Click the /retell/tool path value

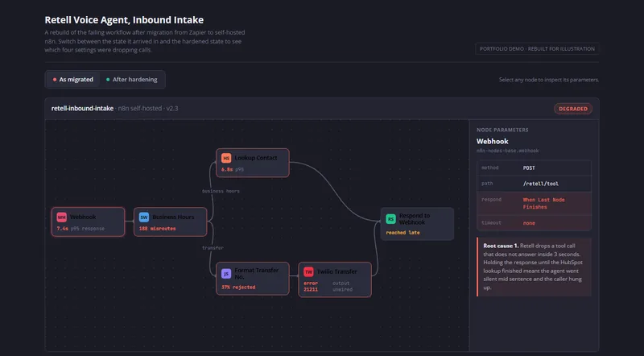540,184
